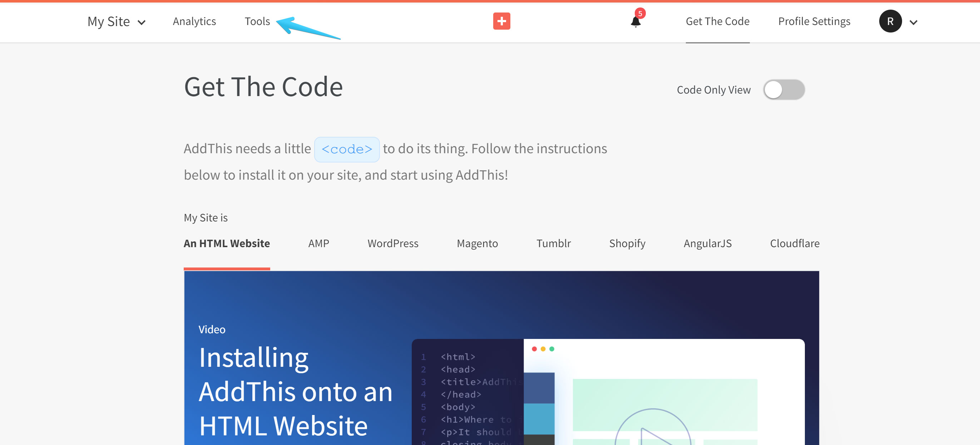Open Profile Settings
980x445 pixels.
(814, 21)
